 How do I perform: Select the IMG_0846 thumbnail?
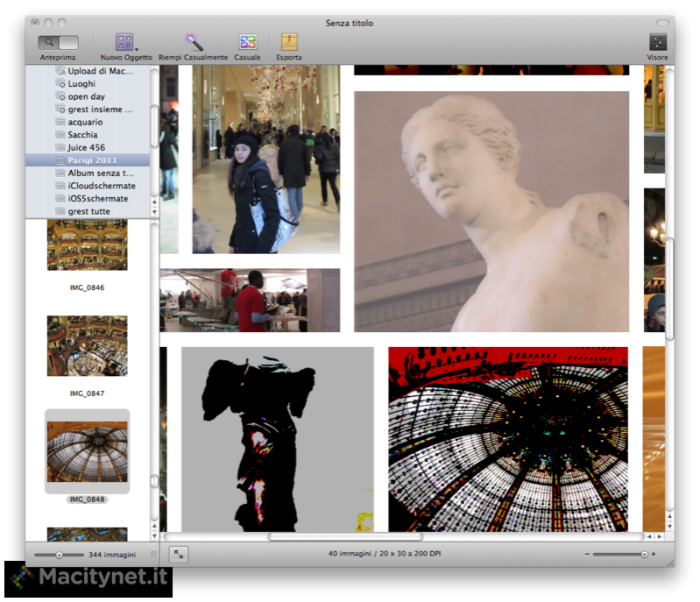coord(87,244)
